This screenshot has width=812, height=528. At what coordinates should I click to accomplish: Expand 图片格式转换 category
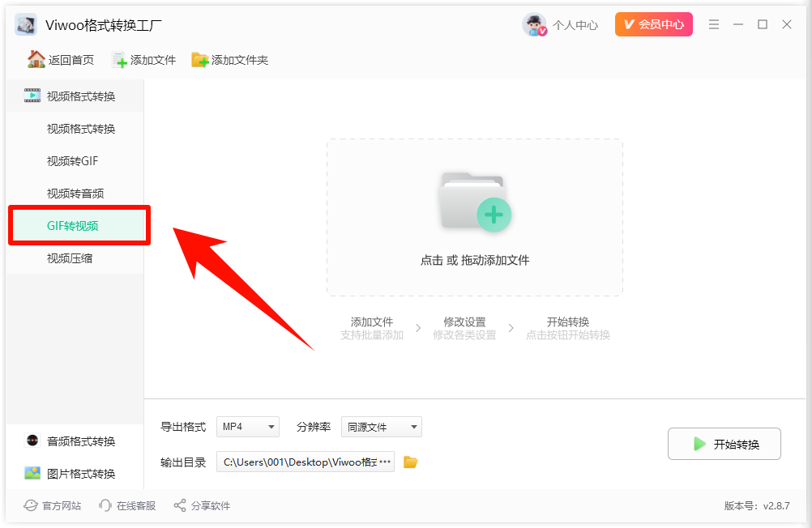pos(75,473)
